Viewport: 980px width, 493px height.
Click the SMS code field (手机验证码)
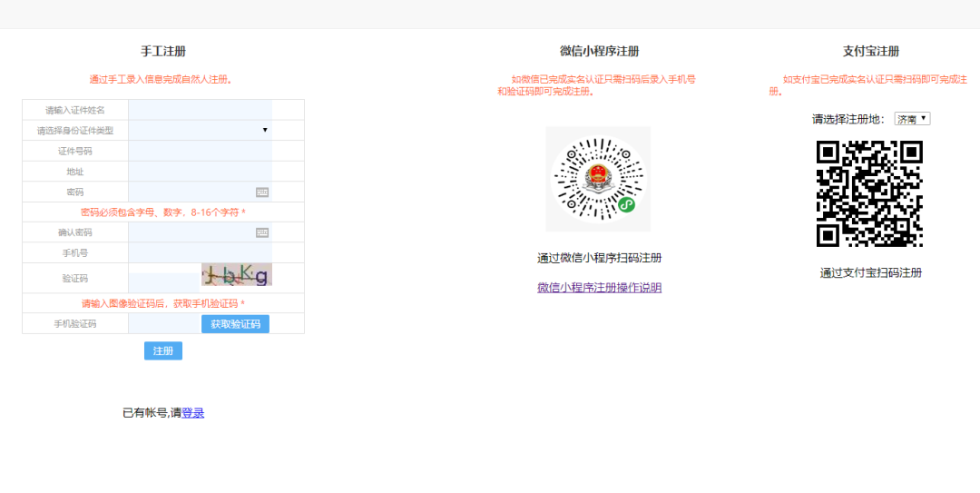(x=163, y=323)
